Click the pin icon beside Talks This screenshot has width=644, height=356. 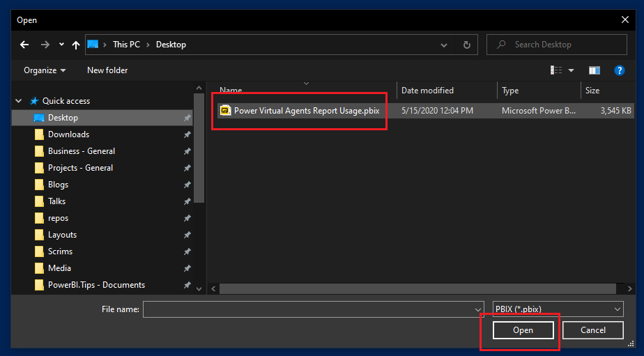point(187,201)
